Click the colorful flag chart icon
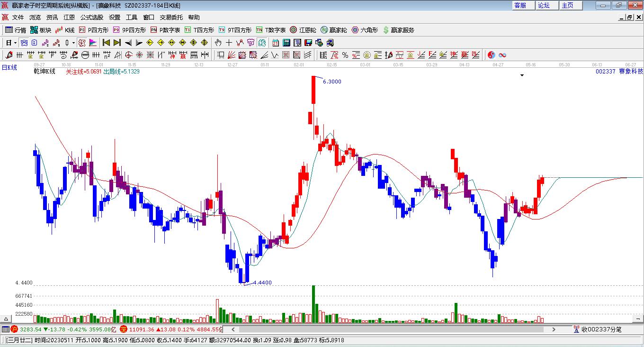Image resolution: width=644 pixels, height=347 pixels. click(x=93, y=43)
